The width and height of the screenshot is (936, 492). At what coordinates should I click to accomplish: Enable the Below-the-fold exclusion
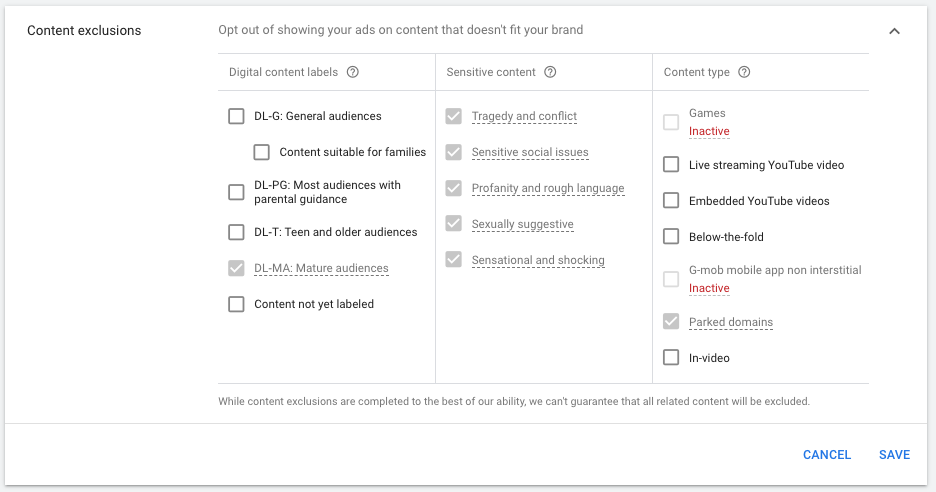coord(671,237)
